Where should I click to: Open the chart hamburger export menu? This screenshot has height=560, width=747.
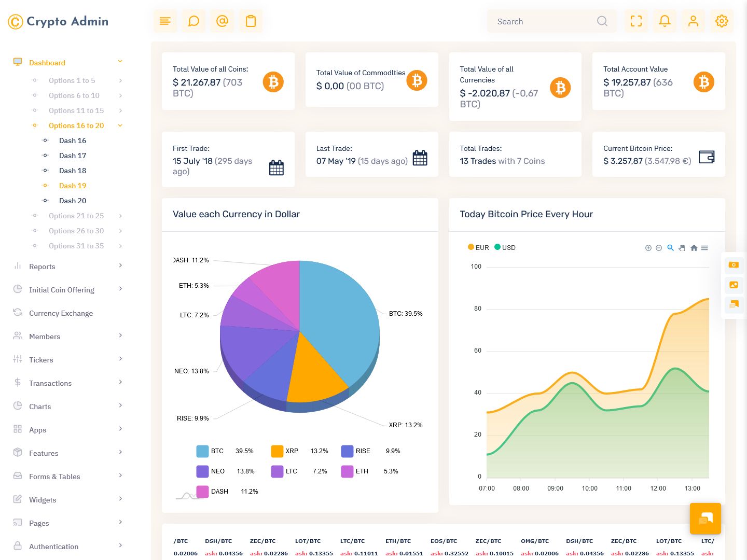(704, 248)
